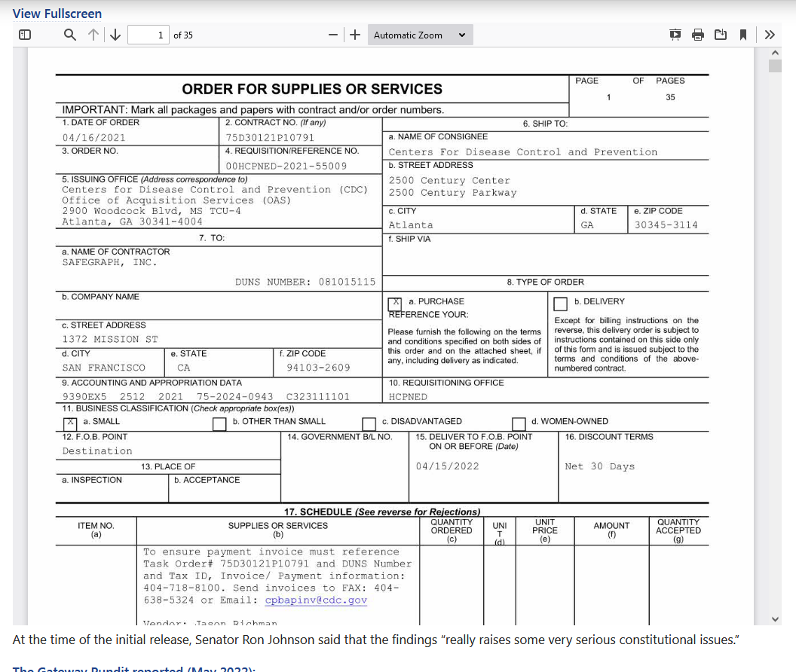Screen dimensions: 796x672
Task: Open the View Fullscreen link
Action: coord(57,14)
